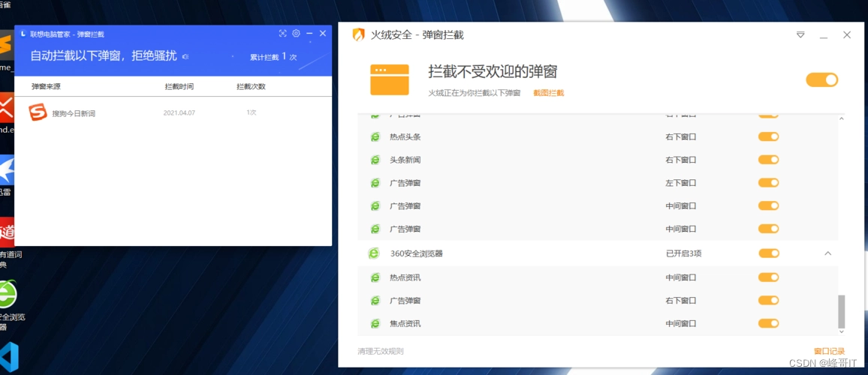Click the 拦截时间 column header

tap(179, 87)
